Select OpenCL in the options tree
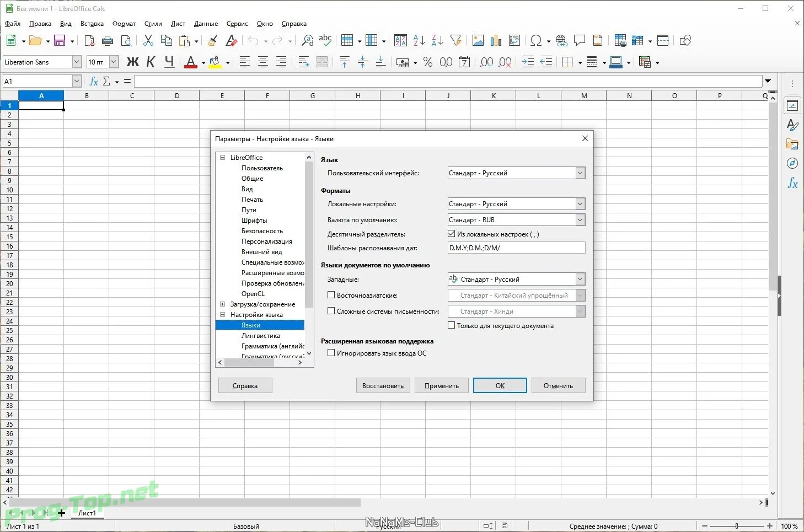 tap(253, 294)
